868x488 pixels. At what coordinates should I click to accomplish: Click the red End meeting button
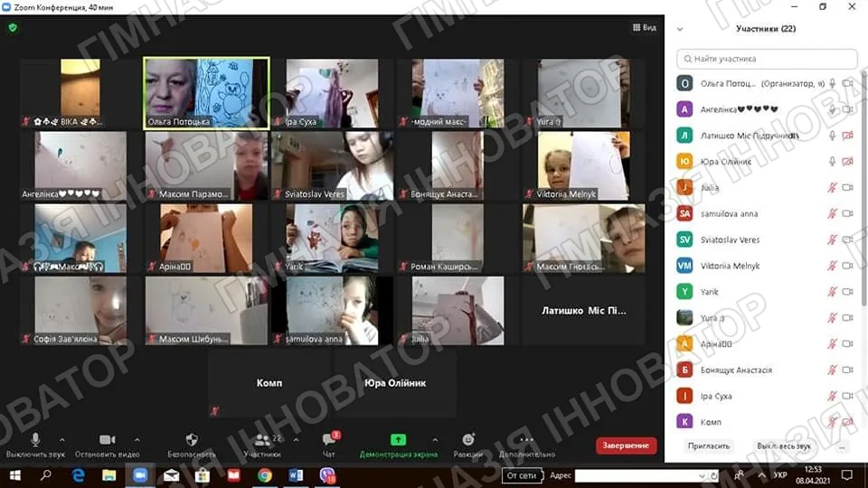coord(626,446)
